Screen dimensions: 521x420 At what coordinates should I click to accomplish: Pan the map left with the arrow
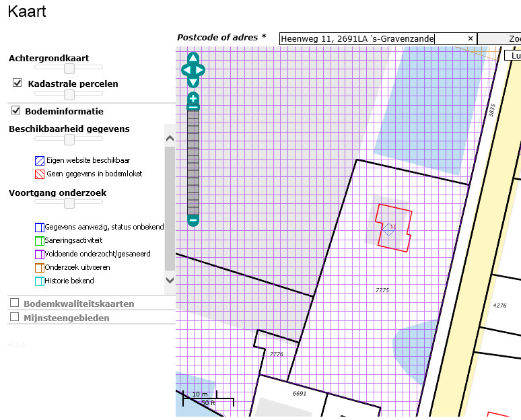pos(186,70)
